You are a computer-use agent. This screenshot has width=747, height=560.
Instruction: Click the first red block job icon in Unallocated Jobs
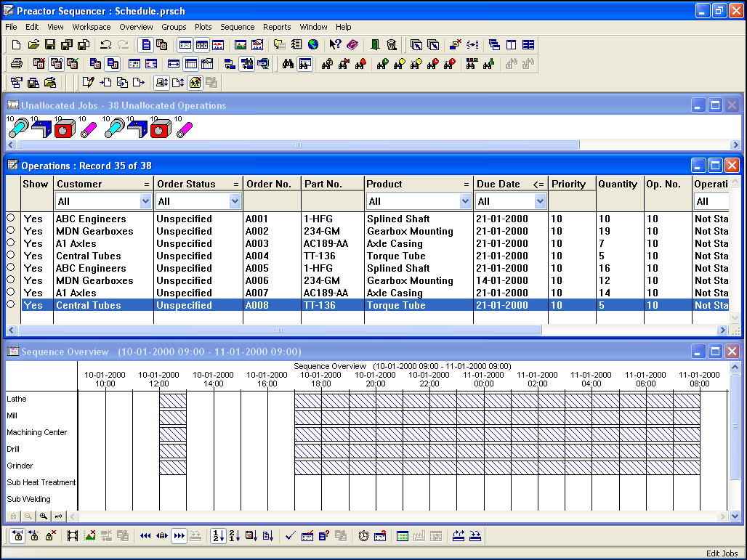pyautogui.click(x=65, y=129)
